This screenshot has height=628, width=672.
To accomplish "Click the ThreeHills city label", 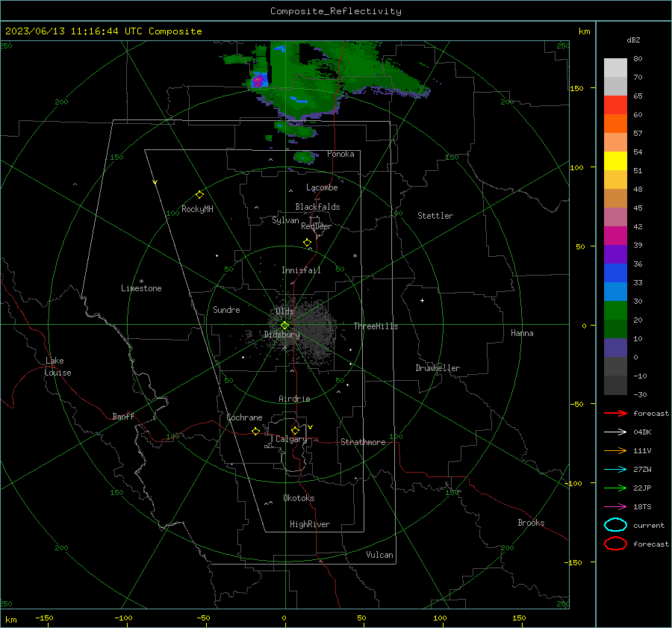I will (376, 326).
